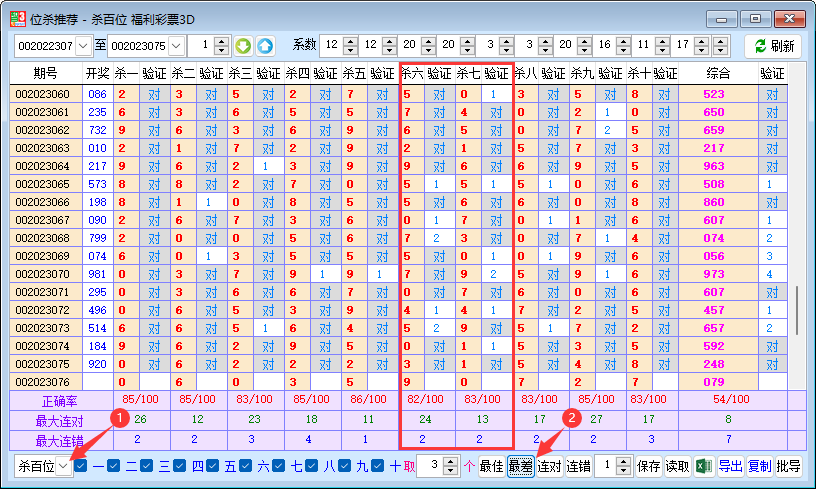816x489 pixels.
Task: Click the 连错 button
Action: pos(578,466)
